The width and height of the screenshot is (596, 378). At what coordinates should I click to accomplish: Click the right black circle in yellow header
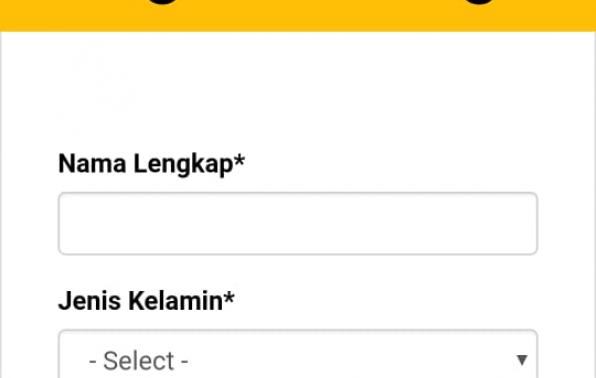pos(479,2)
